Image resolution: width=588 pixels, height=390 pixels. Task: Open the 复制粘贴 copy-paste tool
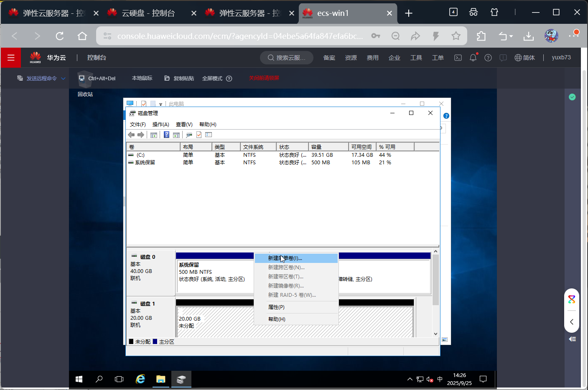click(179, 78)
